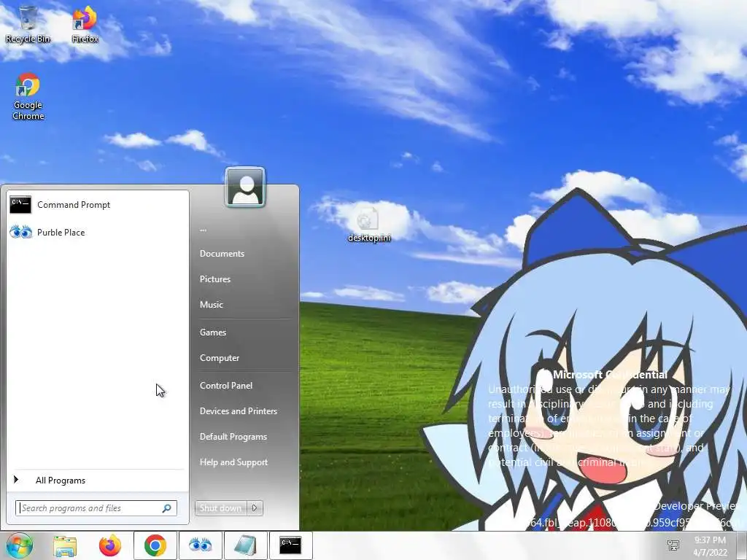This screenshot has width=747, height=560.
Task: Open the Google Chrome desktop shortcut
Action: click(28, 96)
